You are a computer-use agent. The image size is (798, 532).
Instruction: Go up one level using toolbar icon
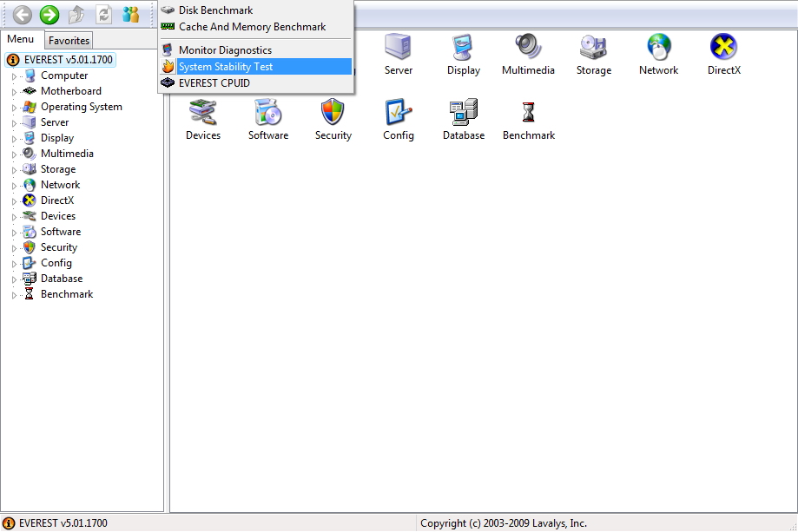click(x=76, y=15)
